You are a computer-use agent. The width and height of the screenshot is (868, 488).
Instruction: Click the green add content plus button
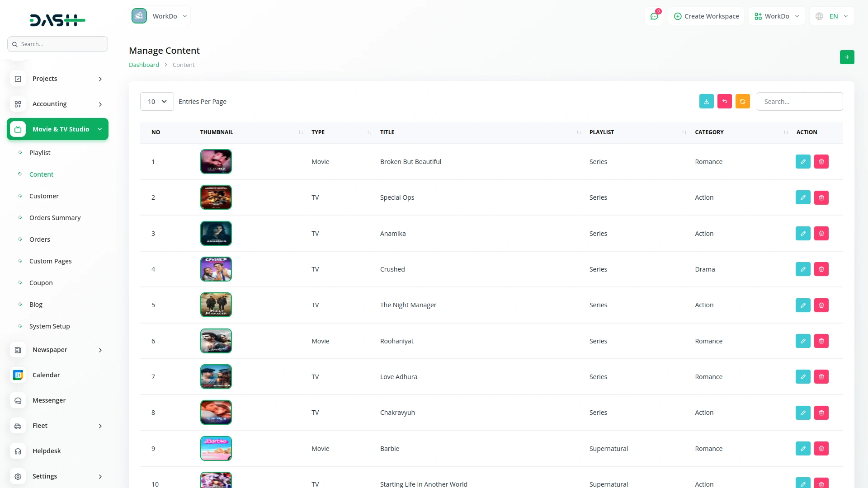click(x=847, y=57)
